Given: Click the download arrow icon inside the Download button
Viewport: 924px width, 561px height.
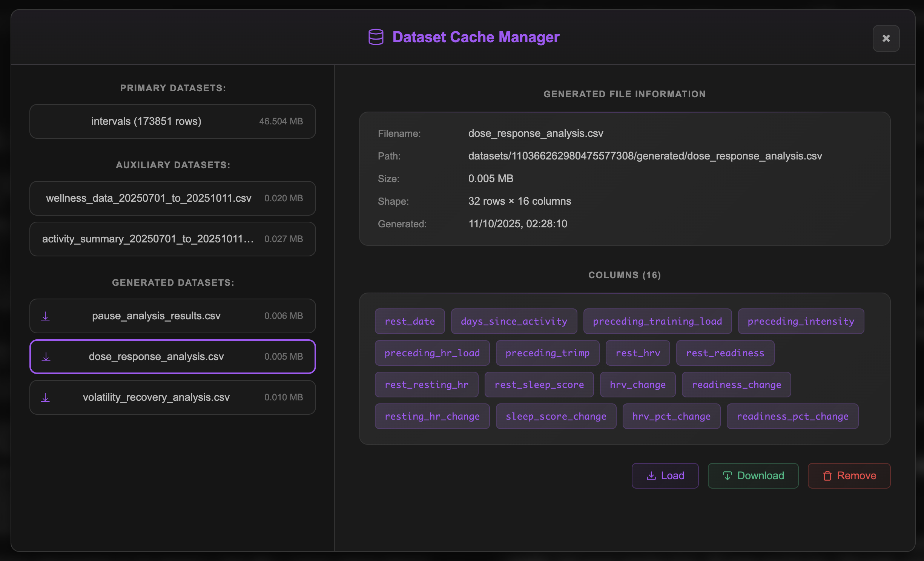Looking at the screenshot, I should (728, 476).
